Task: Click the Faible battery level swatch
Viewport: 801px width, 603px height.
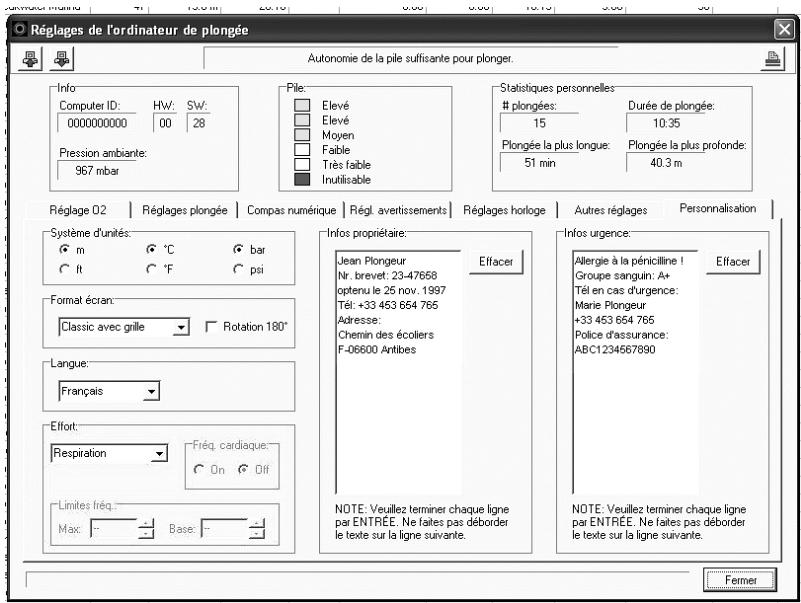Action: point(302,150)
